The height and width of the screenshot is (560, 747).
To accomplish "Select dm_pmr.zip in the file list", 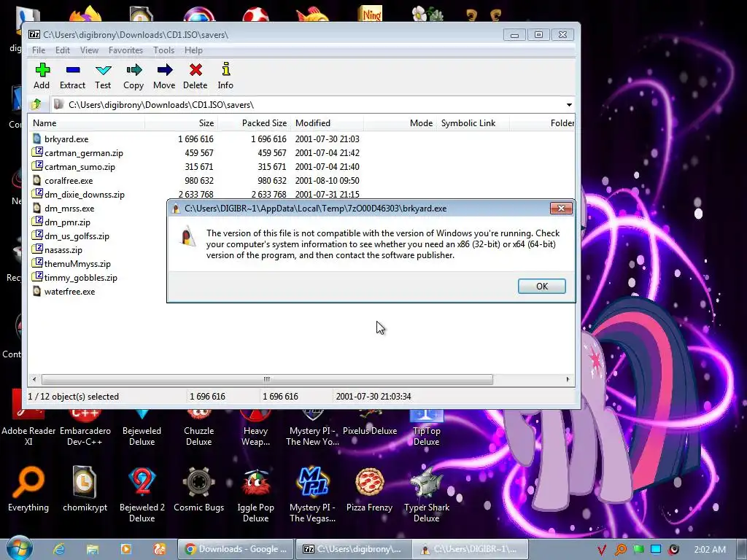I will click(67, 222).
